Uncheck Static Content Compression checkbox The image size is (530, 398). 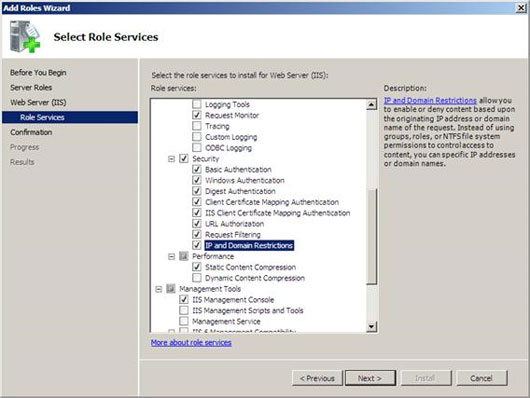[196, 267]
